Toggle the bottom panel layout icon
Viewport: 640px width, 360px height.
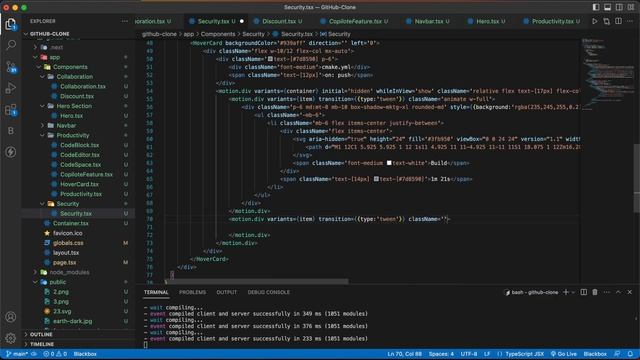coord(607,7)
